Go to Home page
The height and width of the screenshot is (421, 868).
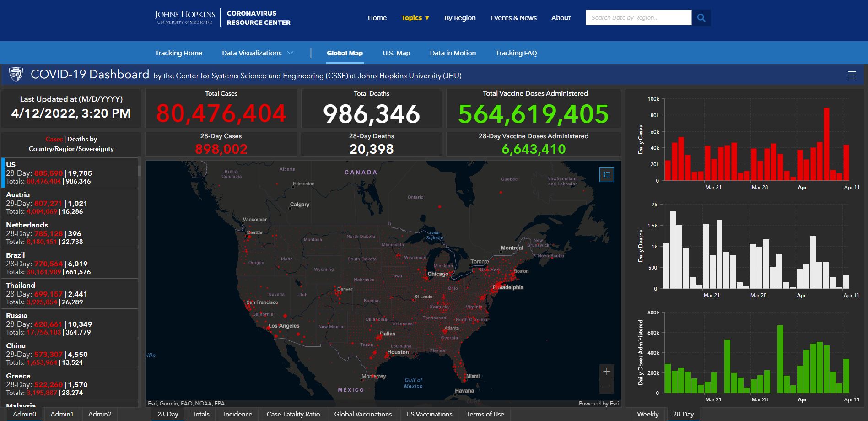377,18
